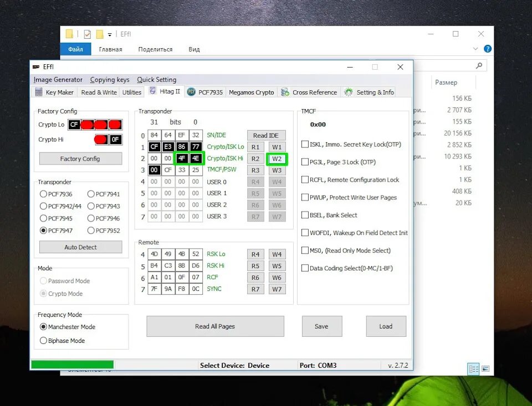Screen dimensions: 532x406
Task: Open the Image Generator menu
Action: coord(58,80)
